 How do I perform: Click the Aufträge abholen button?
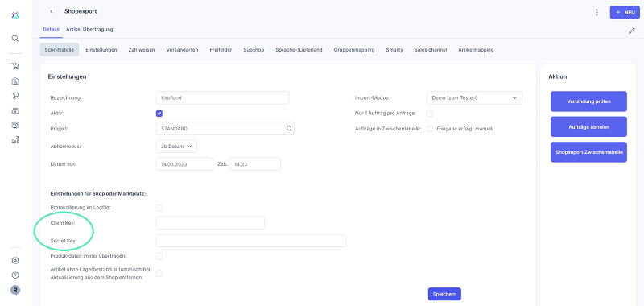588,127
